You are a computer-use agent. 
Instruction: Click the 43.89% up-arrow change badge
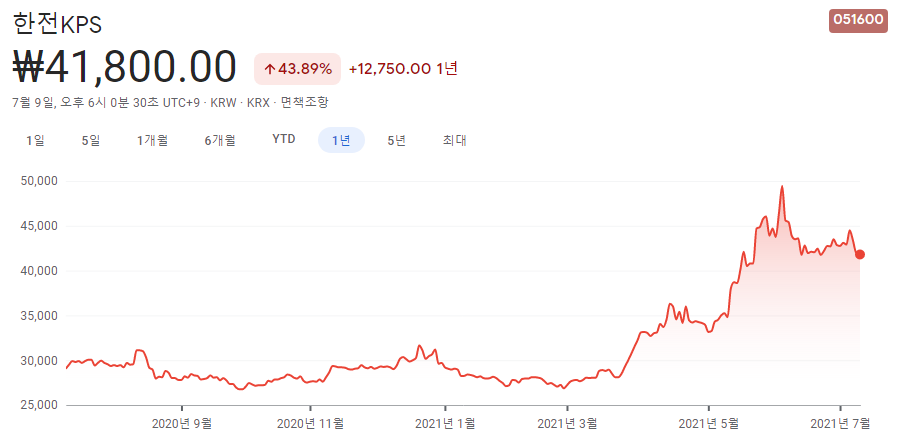tap(297, 69)
